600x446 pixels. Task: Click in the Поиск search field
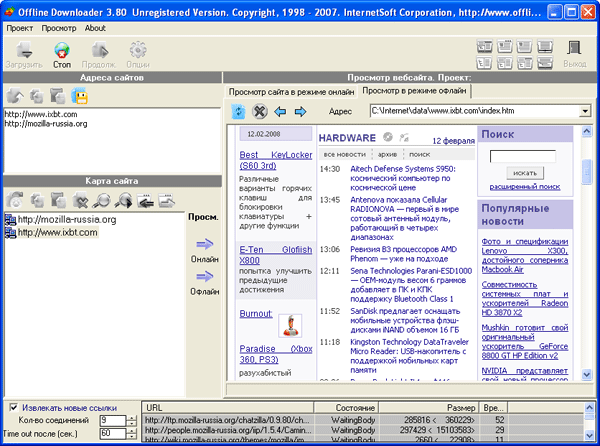coord(523,156)
